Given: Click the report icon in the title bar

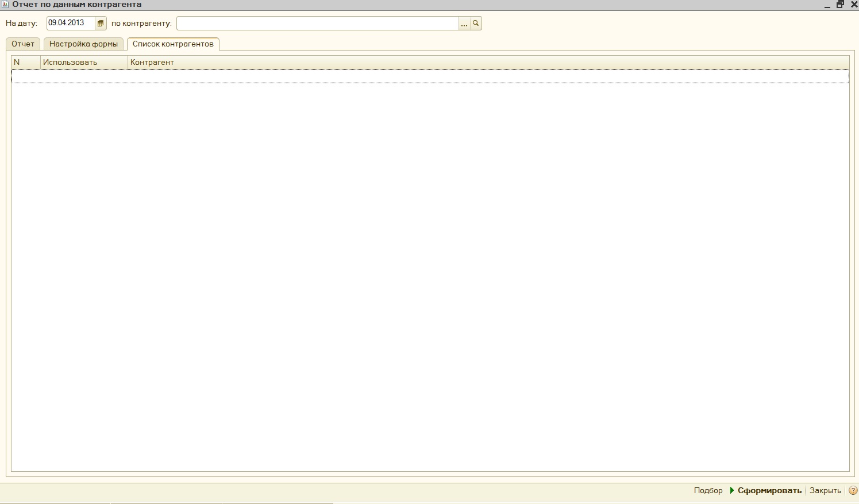Looking at the screenshot, I should click(x=5, y=4).
